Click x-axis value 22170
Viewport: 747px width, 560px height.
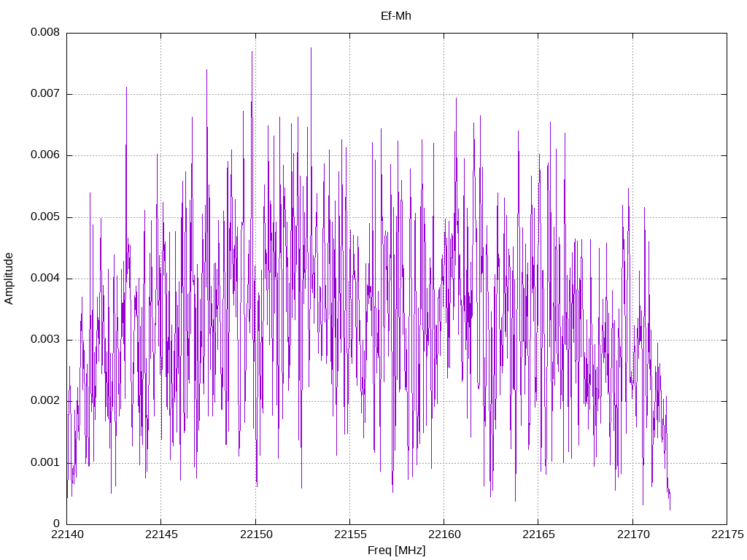633,534
